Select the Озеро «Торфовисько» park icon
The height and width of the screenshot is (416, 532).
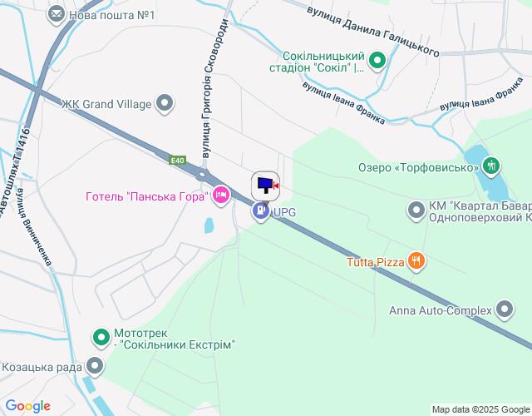tap(491, 167)
